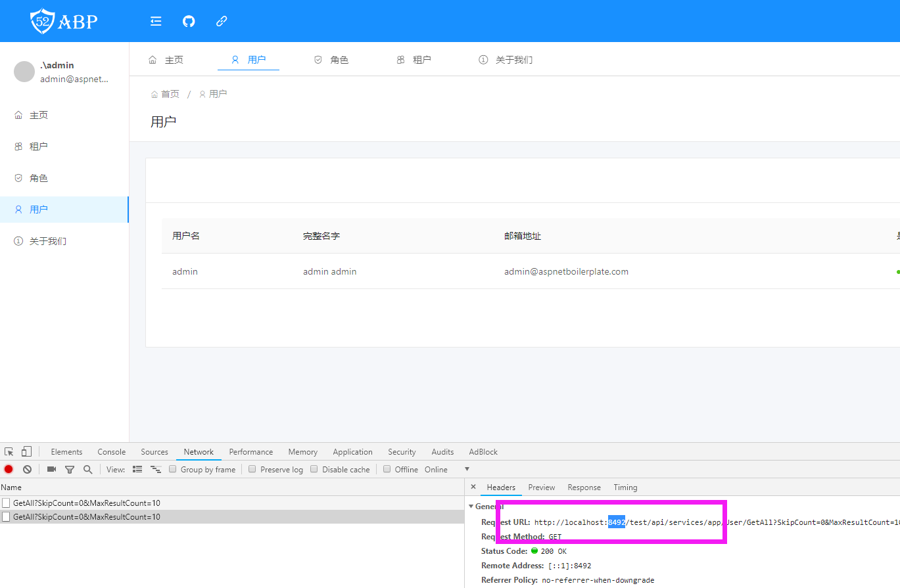Open the Response tab of the request
The height and width of the screenshot is (588, 900).
(x=584, y=487)
